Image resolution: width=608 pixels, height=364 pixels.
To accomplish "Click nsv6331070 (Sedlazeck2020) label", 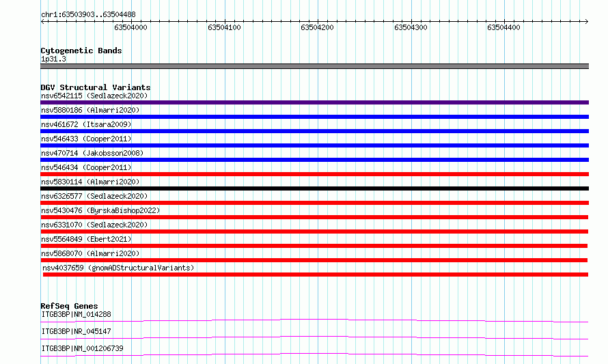I will [x=94, y=225].
